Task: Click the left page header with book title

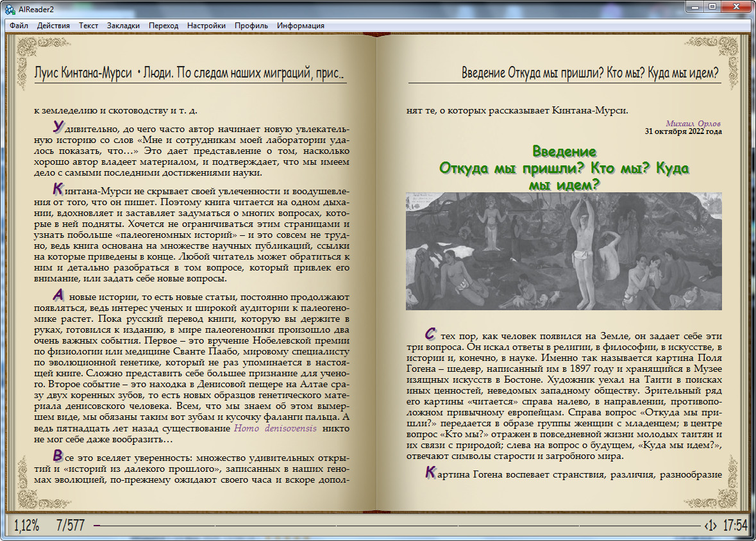Action: pos(189,73)
